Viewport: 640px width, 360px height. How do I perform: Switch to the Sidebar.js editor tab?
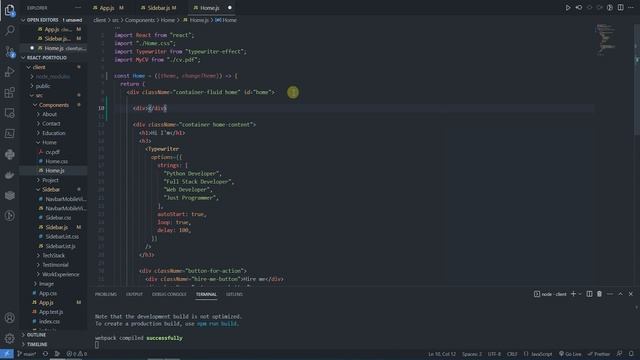click(158, 8)
